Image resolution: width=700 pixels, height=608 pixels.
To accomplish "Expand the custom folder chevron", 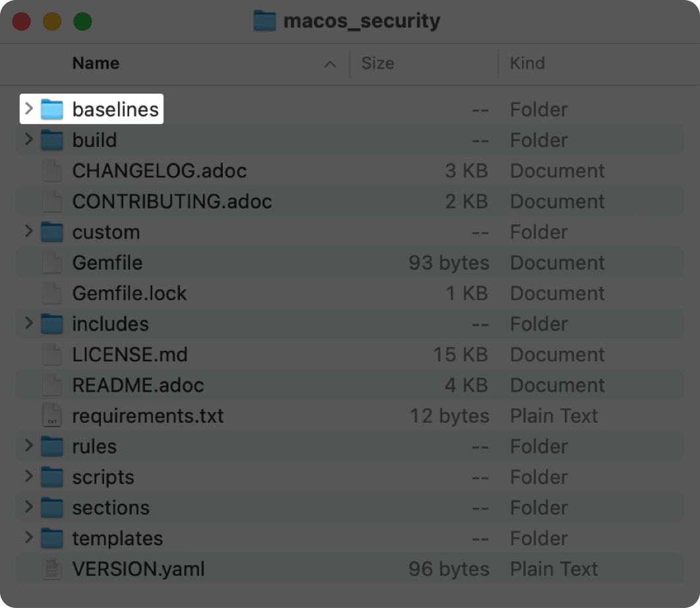I will point(29,231).
